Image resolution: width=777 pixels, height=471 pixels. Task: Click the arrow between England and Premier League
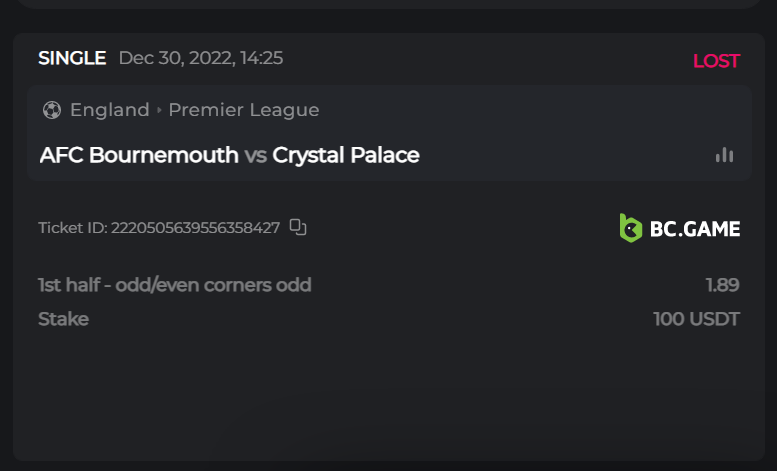click(x=159, y=110)
